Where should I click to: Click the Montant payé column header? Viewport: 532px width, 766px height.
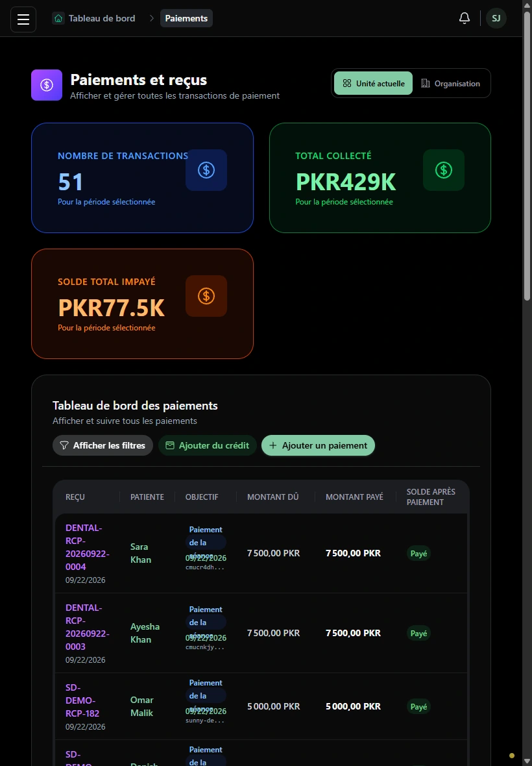[354, 497]
